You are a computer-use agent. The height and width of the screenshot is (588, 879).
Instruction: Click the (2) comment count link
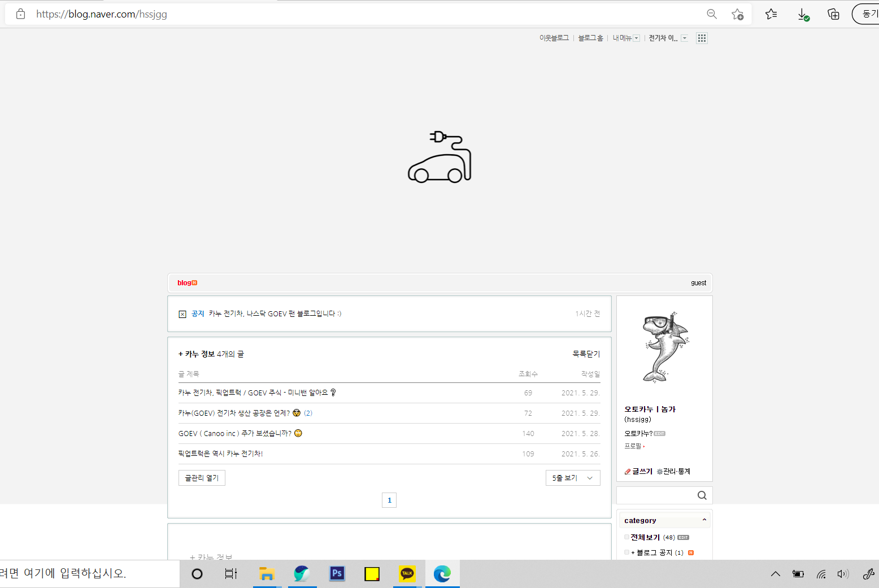click(x=308, y=413)
